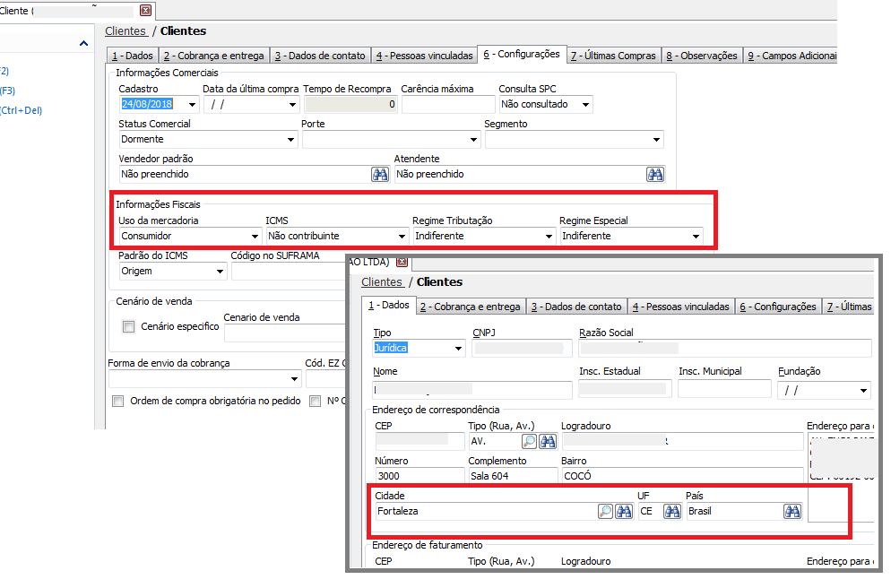Click Carência máxima input field
891x588 pixels.
pyautogui.click(x=448, y=105)
